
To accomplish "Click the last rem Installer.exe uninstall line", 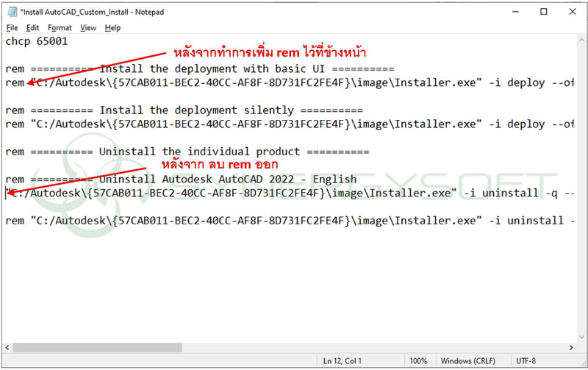I will 290,221.
